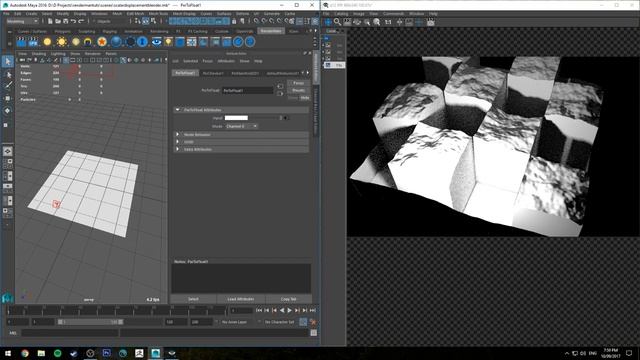Toggle select by object type mode icon
The height and width of the screenshot is (360, 640).
[145, 21]
